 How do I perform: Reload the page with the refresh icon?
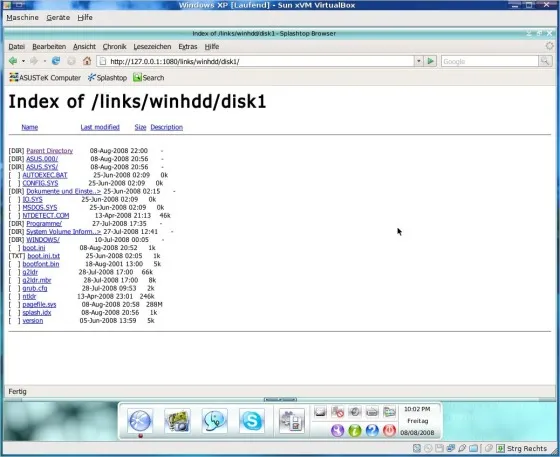click(56, 61)
